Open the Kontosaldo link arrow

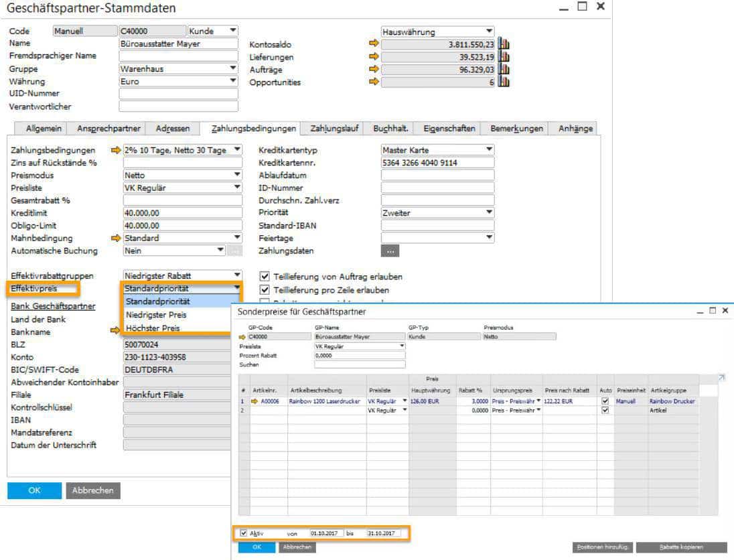(x=374, y=44)
